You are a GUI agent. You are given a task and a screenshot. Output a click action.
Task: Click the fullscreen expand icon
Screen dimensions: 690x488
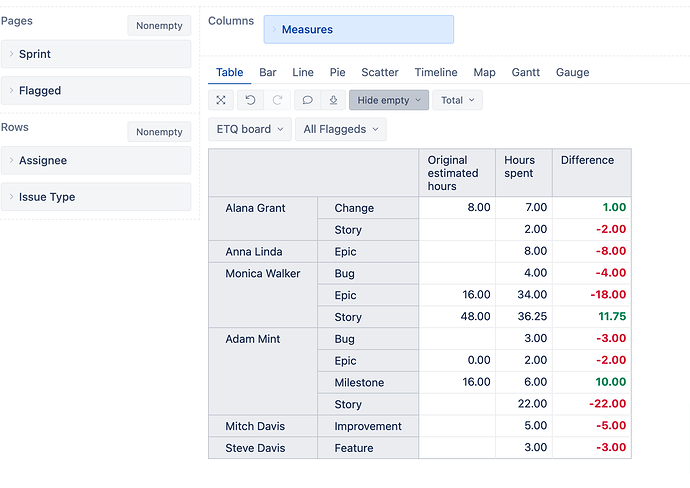click(221, 100)
